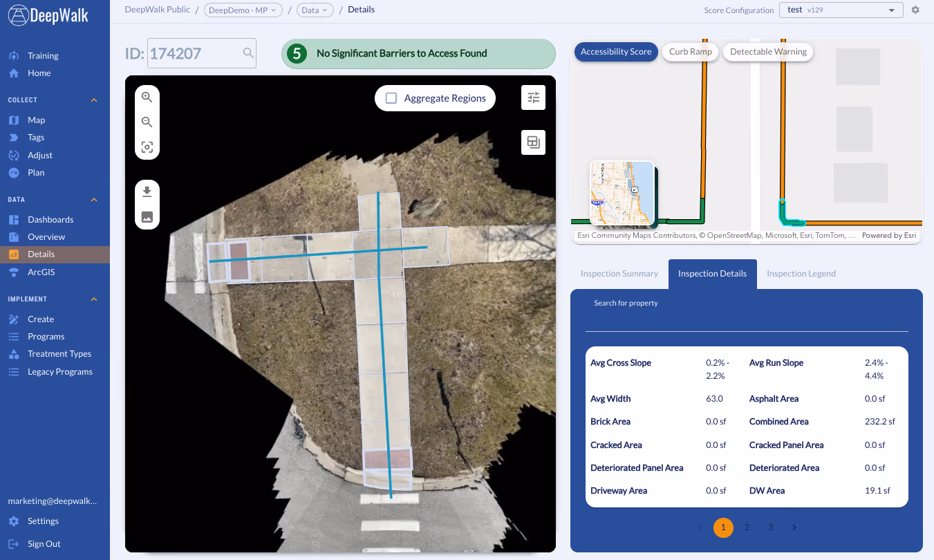Open the DeepDemo - MP breadcrumb dropdown
Image resolution: width=934 pixels, height=560 pixels.
tap(243, 10)
